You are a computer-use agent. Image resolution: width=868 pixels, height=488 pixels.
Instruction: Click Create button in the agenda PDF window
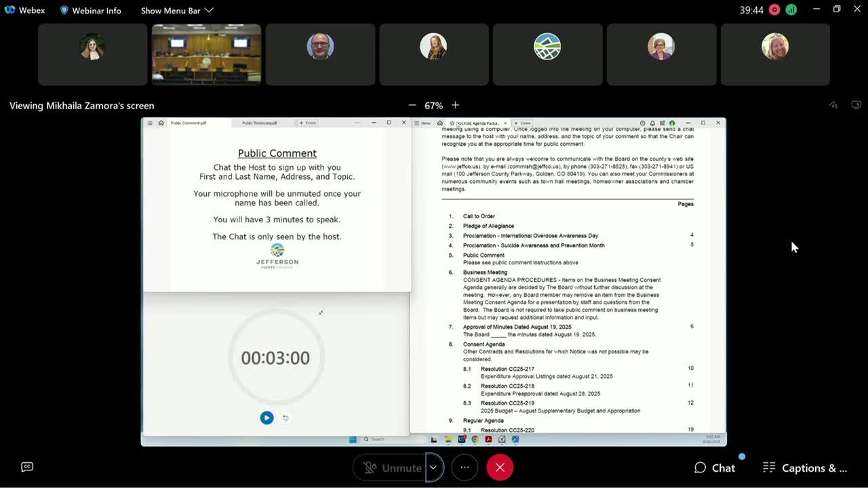[x=523, y=123]
